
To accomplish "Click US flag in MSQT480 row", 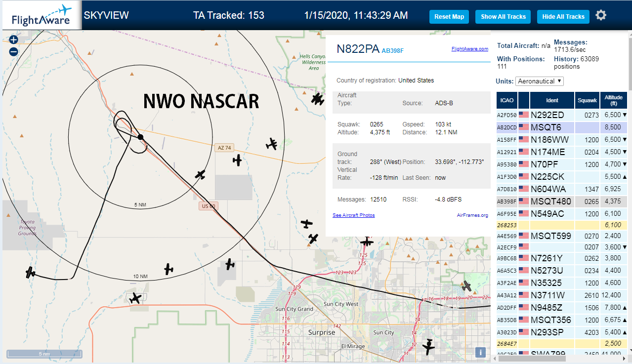I will click(524, 202).
